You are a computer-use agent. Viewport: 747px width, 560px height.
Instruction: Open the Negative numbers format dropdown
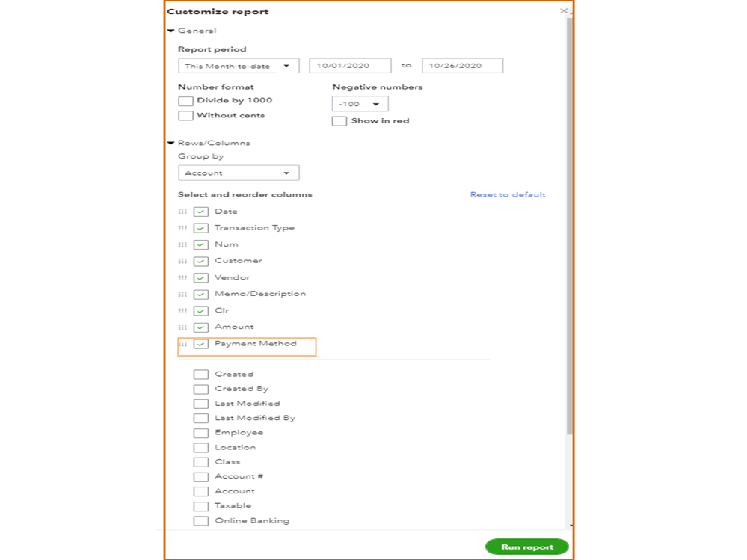(x=360, y=104)
